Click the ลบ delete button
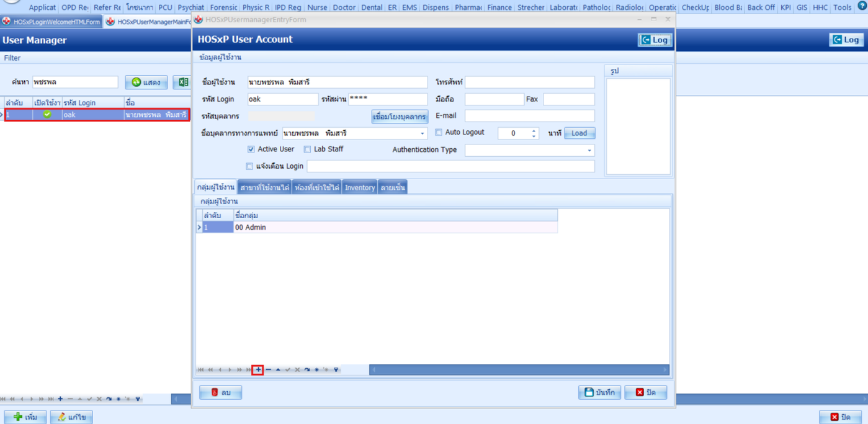This screenshot has width=868, height=424. (x=220, y=392)
